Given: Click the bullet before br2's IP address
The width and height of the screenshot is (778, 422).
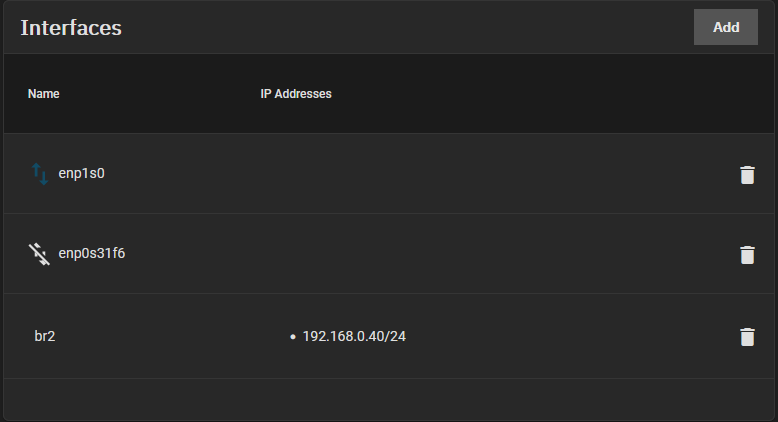Looking at the screenshot, I should [x=292, y=337].
